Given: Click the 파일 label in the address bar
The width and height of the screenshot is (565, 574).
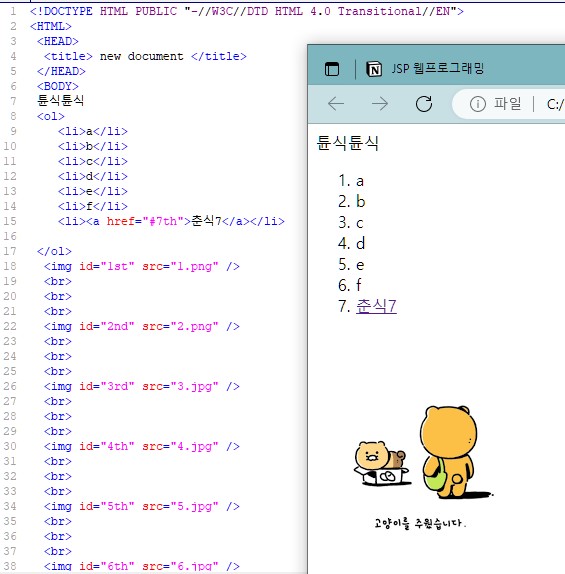Looking at the screenshot, I should pyautogui.click(x=508, y=104).
